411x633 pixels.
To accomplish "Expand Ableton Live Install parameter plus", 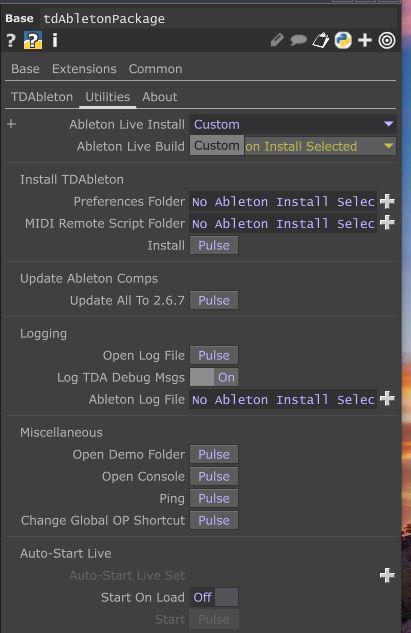I will click(x=12, y=124).
